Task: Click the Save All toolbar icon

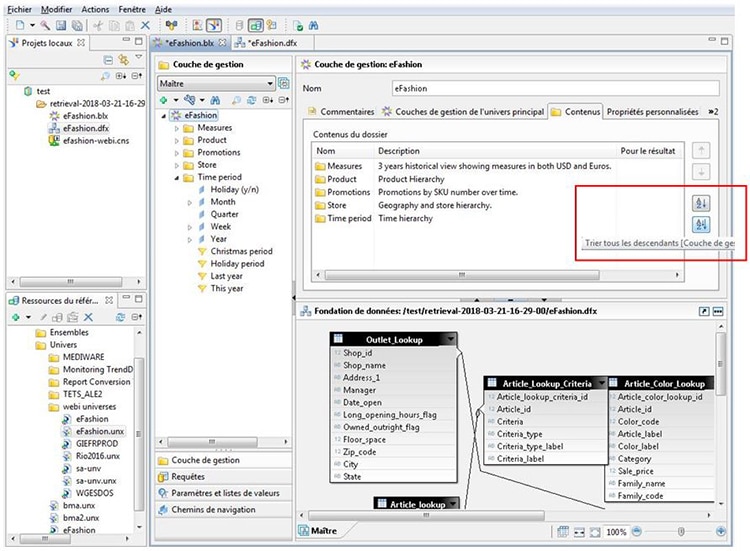Action: click(x=77, y=25)
